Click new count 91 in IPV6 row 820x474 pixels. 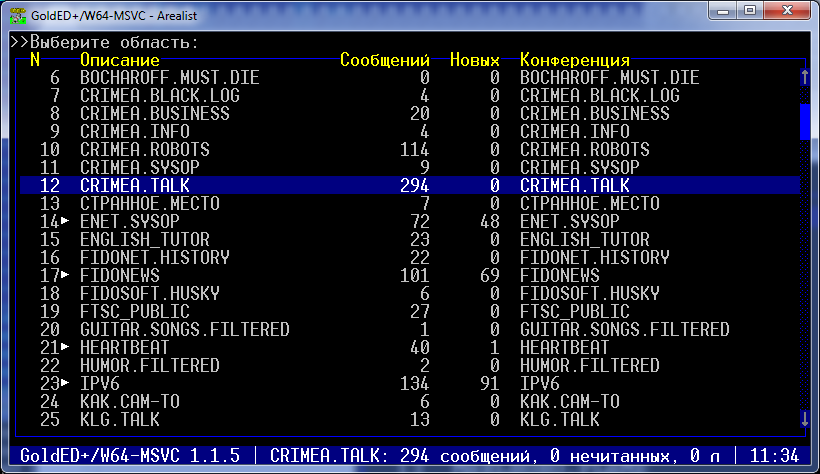(490, 383)
